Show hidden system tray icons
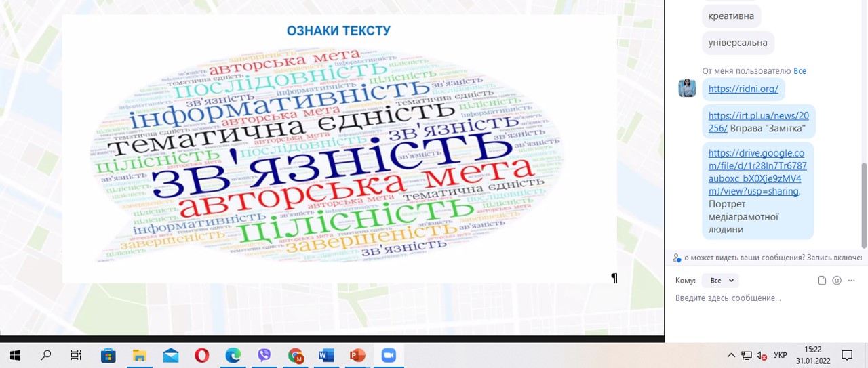This screenshot has width=868, height=368. pos(731,355)
